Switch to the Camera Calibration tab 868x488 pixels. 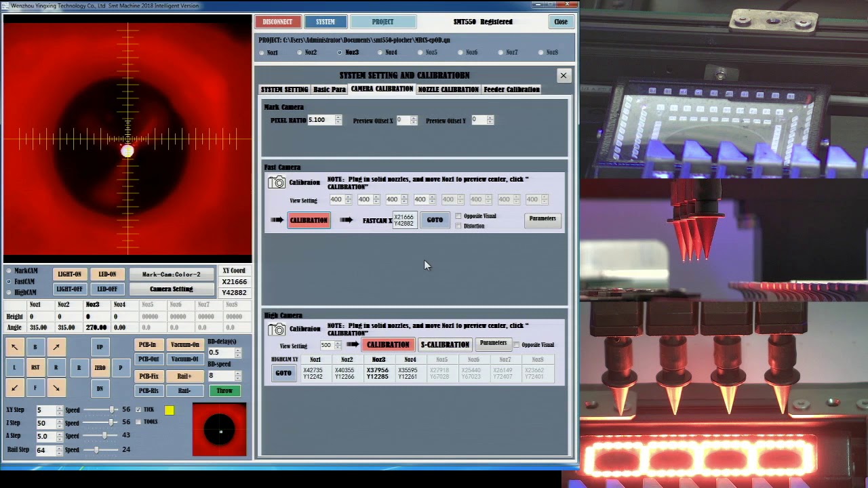point(382,89)
